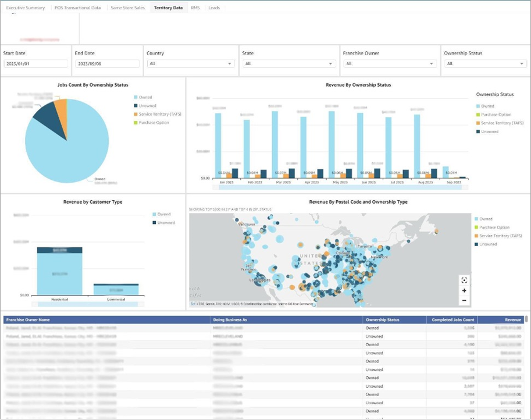
Task: Sort table by Revenue column header
Action: coord(501,320)
